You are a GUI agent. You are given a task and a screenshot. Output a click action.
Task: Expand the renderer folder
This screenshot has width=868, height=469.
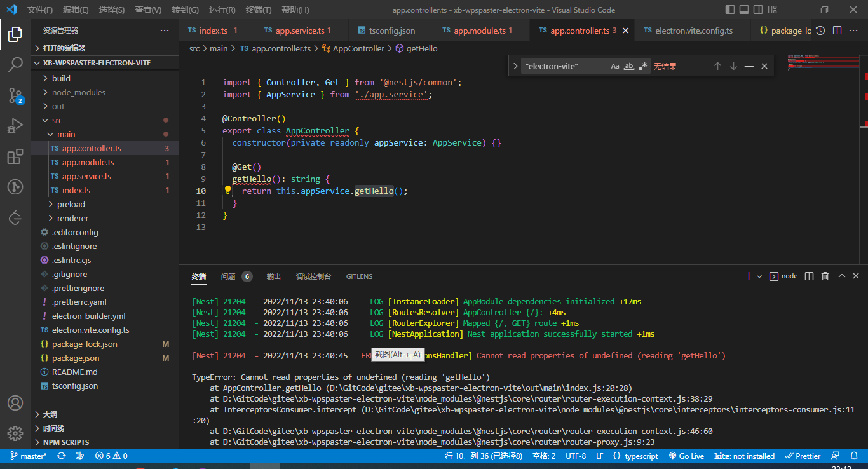tap(72, 218)
